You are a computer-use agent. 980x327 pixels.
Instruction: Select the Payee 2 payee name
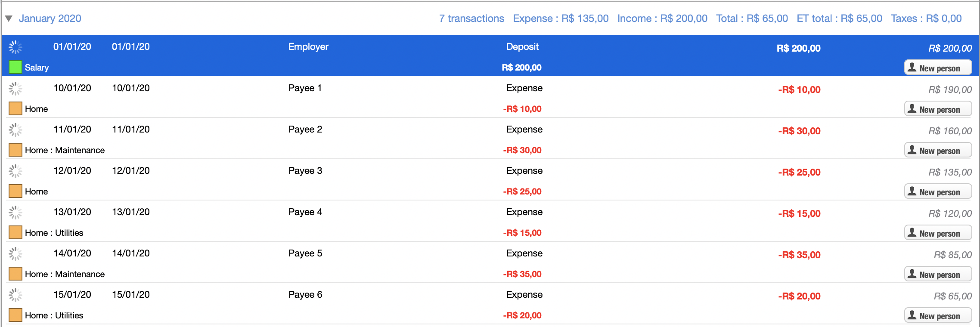pos(305,130)
